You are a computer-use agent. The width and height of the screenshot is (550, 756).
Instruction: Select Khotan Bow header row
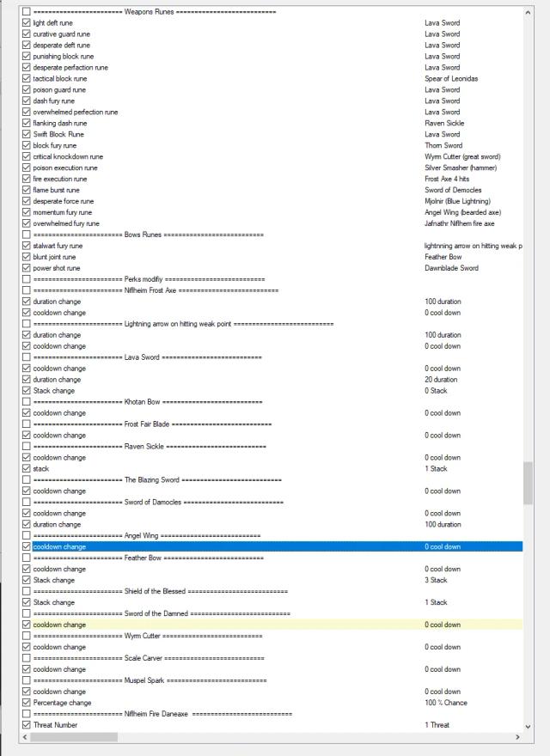tap(272, 402)
